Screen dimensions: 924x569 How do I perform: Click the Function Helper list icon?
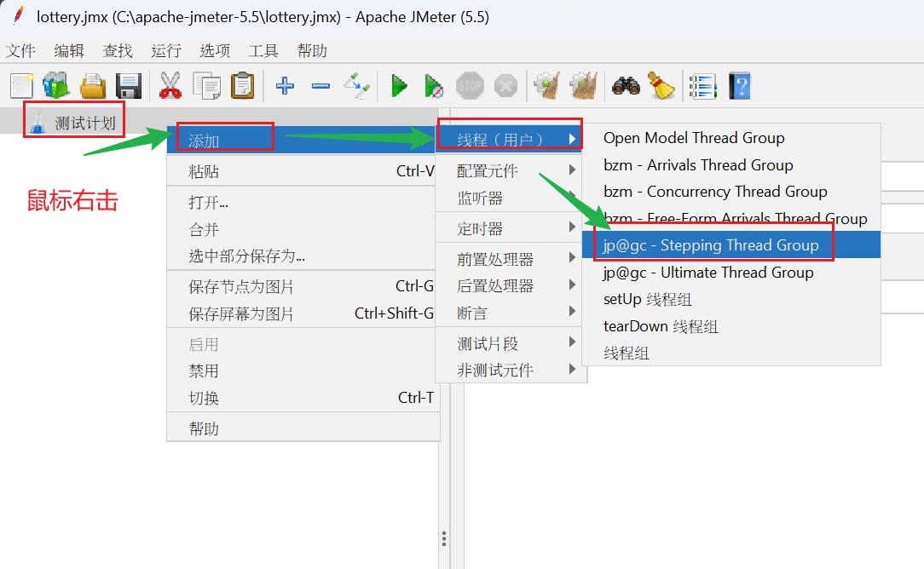703,86
